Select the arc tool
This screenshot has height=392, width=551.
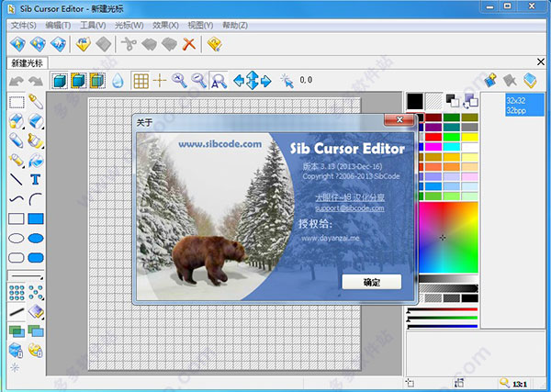pyautogui.click(x=36, y=199)
